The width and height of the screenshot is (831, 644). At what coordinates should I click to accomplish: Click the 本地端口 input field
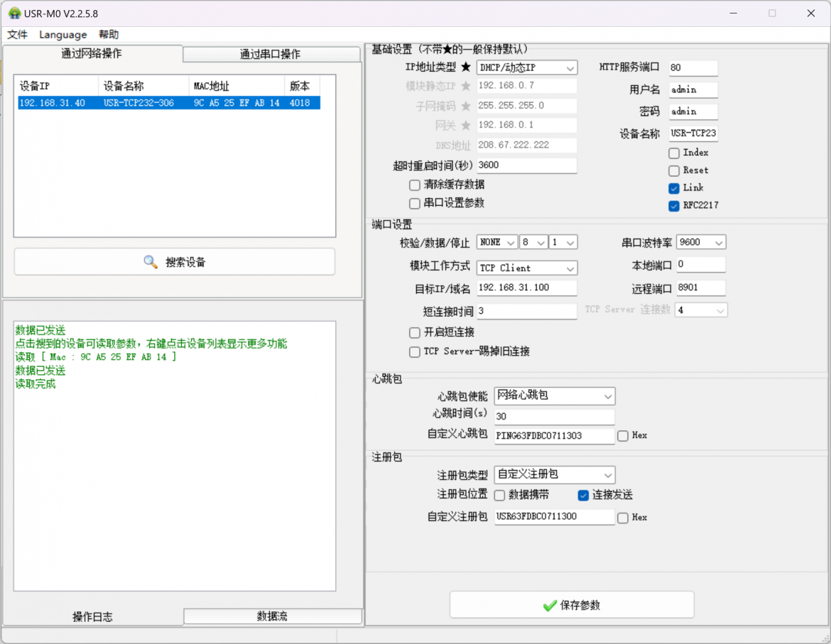coord(700,264)
